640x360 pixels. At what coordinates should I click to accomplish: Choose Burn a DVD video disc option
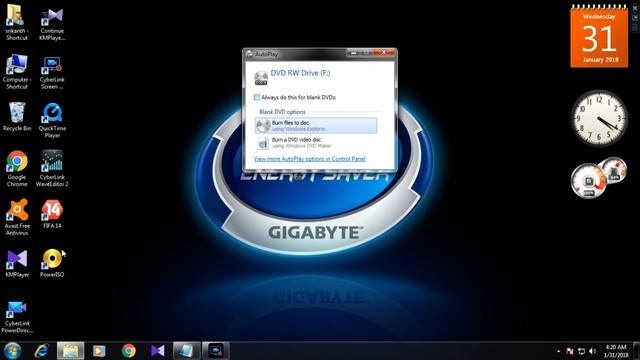[316, 142]
